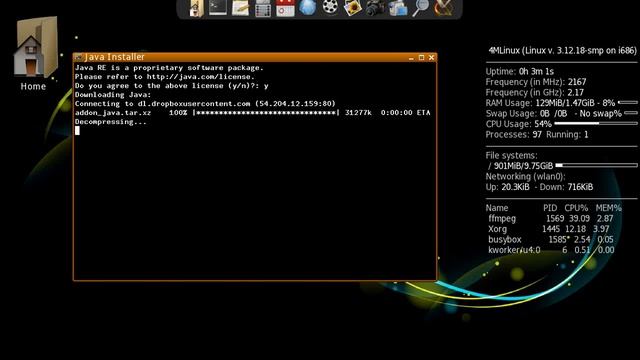Maximize the Java Installer window
This screenshot has width=640, height=360.
(x=421, y=58)
